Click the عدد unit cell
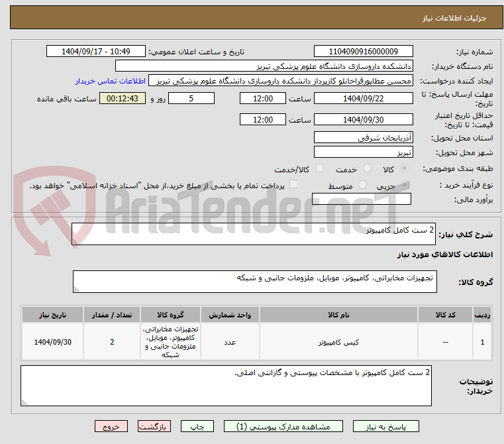This screenshot has width=504, height=444. tap(230, 342)
